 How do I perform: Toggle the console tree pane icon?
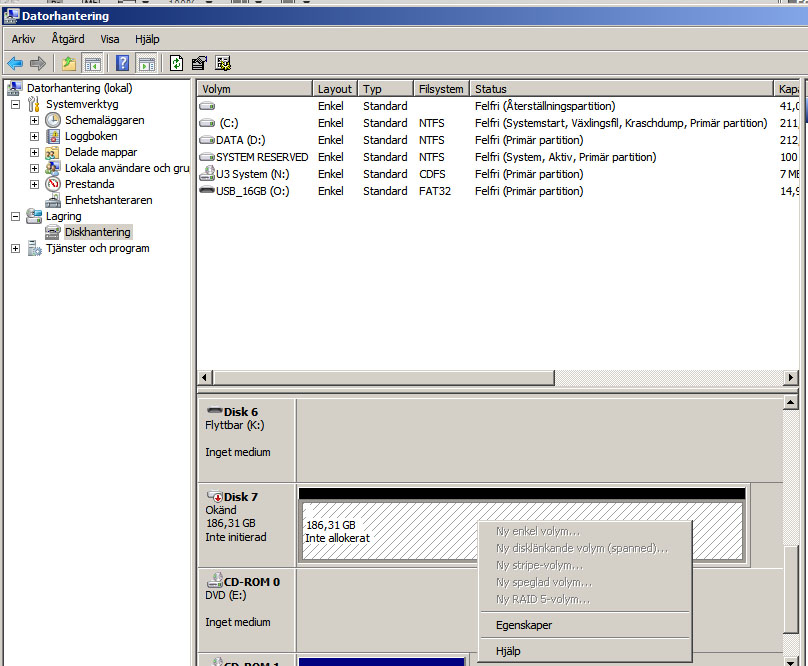pos(93,64)
